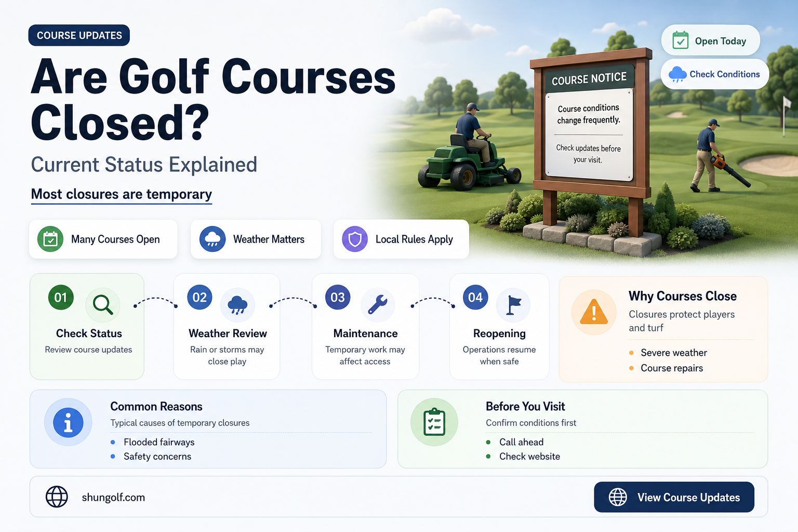Click Typical causes of temporary closures text
The width and height of the screenshot is (798, 532).
(180, 423)
